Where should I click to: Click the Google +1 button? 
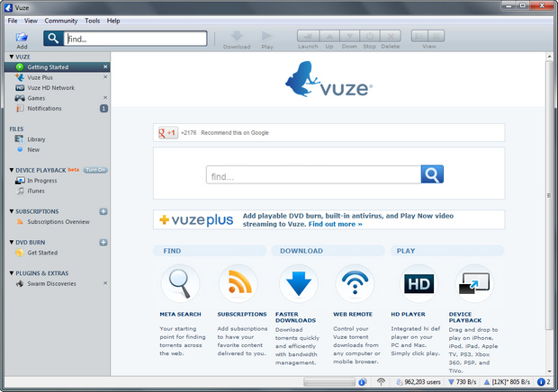[x=168, y=133]
